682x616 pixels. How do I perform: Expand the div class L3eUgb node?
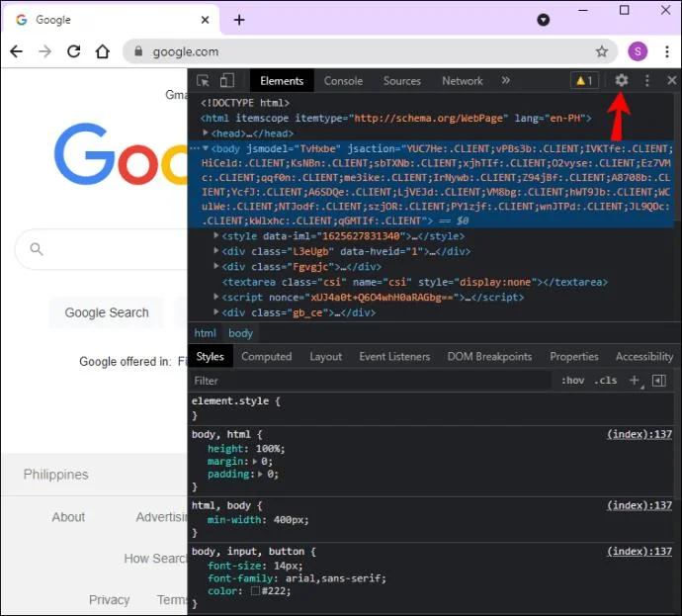point(216,250)
